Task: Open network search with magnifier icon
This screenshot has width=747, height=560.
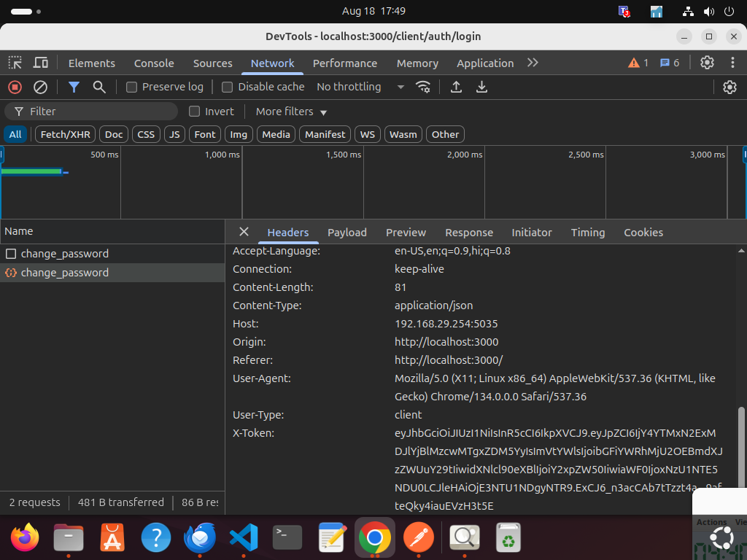Action: pos(99,87)
